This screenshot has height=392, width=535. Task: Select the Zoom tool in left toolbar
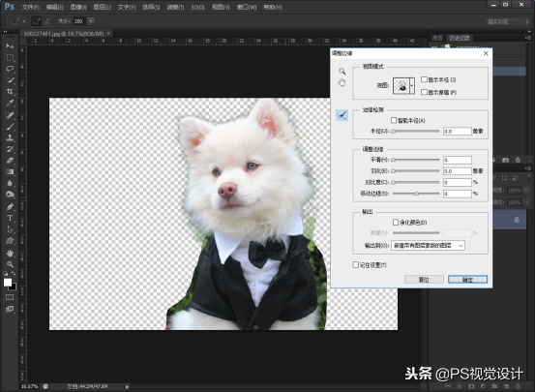pyautogui.click(x=10, y=264)
